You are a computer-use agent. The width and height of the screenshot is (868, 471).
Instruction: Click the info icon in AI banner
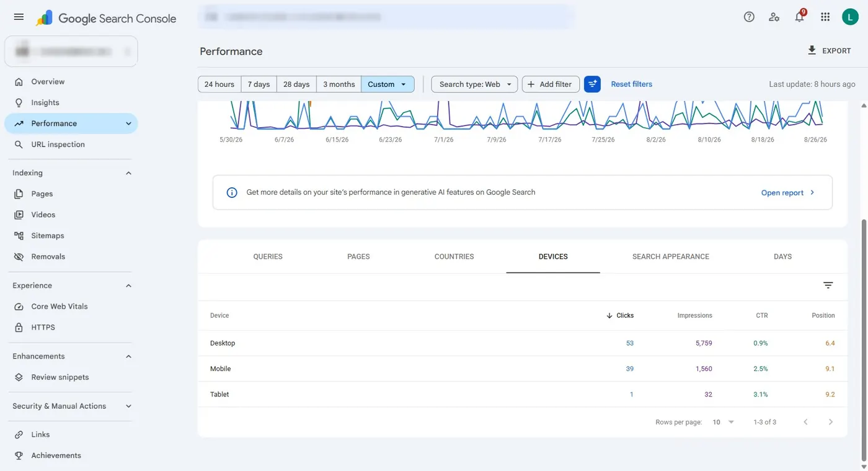pos(232,192)
